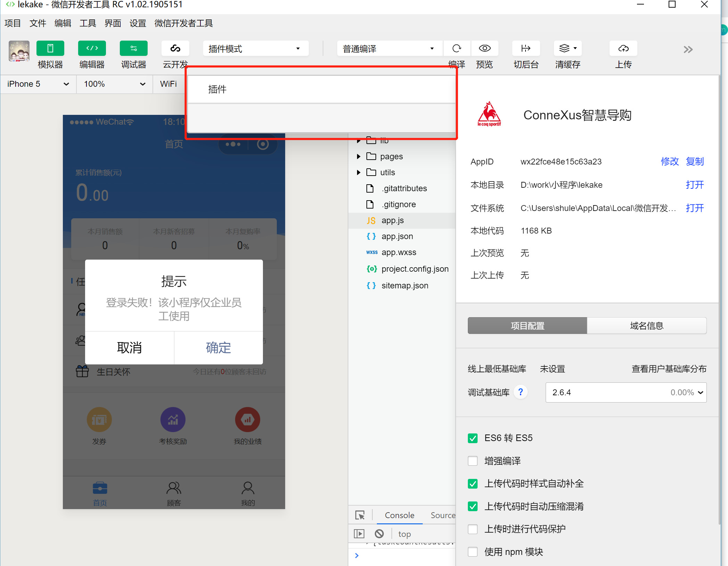The width and height of the screenshot is (728, 566).
Task: Open the 文件 menu
Action: (38, 23)
